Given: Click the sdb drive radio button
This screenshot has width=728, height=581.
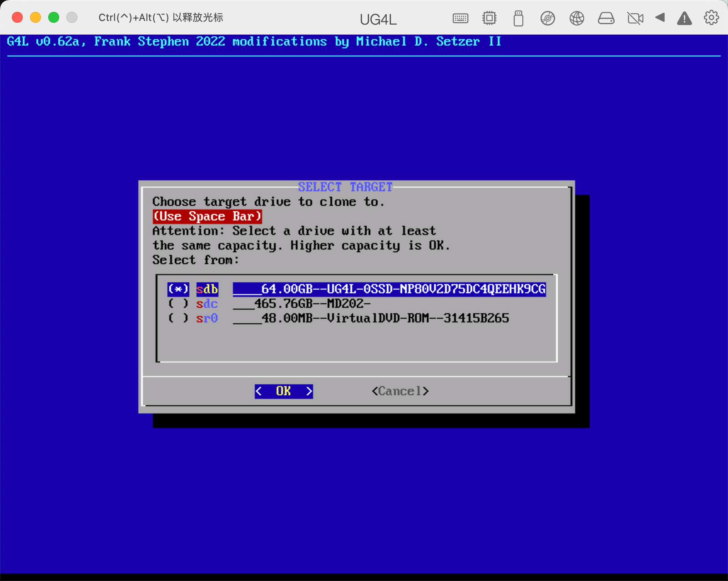Looking at the screenshot, I should (178, 289).
